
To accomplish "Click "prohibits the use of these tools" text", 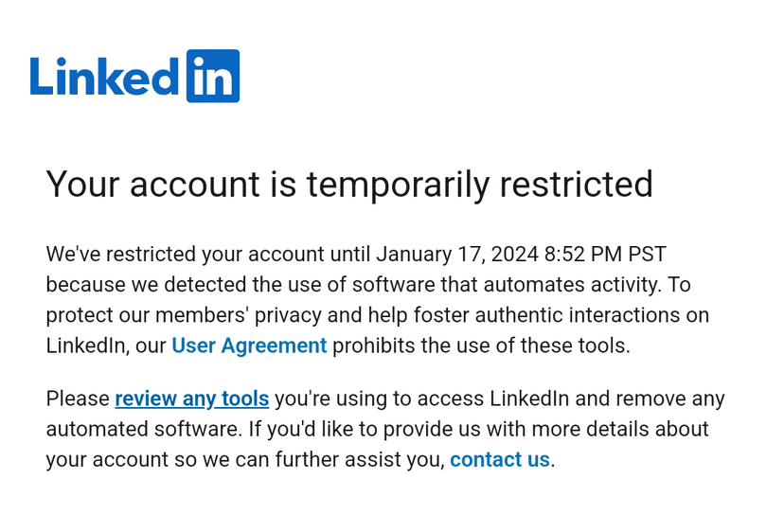I will [480, 346].
